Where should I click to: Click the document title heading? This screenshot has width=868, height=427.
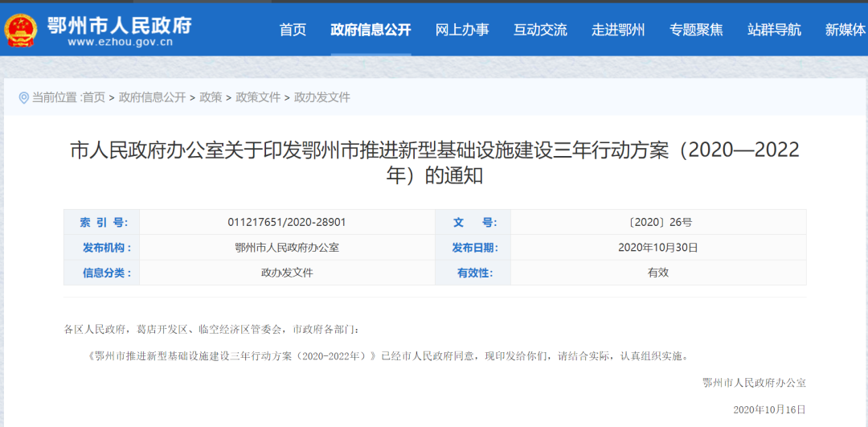tap(435, 162)
